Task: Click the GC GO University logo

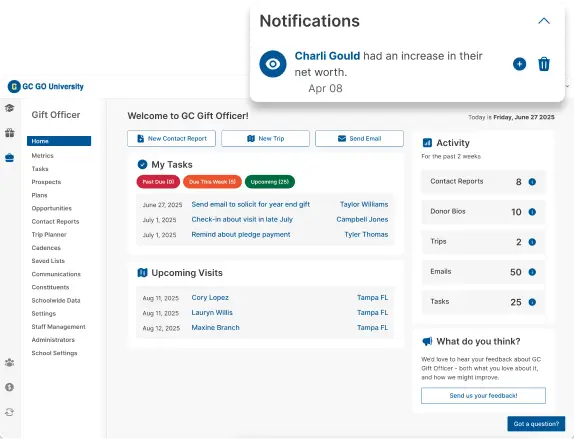Action: 46,86
